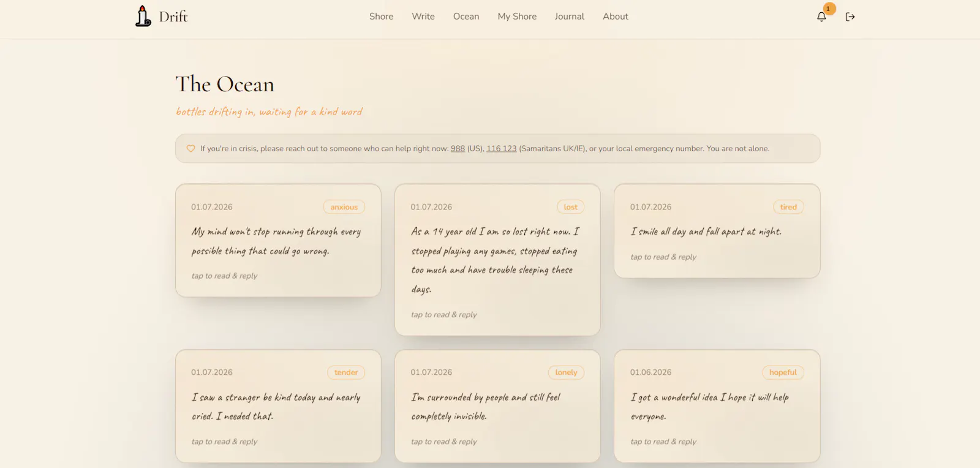The height and width of the screenshot is (468, 980).
Task: Click the logout icon
Action: coord(850,17)
